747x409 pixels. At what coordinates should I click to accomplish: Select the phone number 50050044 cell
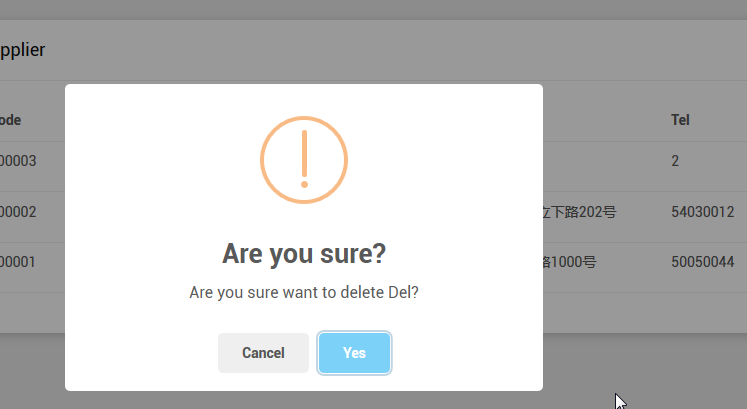click(x=703, y=262)
